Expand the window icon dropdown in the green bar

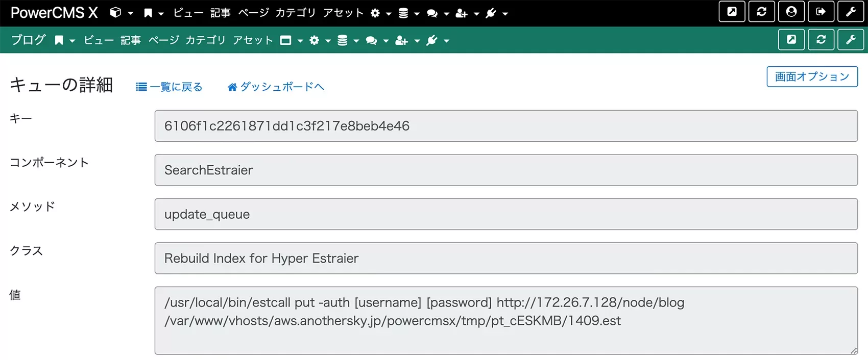point(300,41)
